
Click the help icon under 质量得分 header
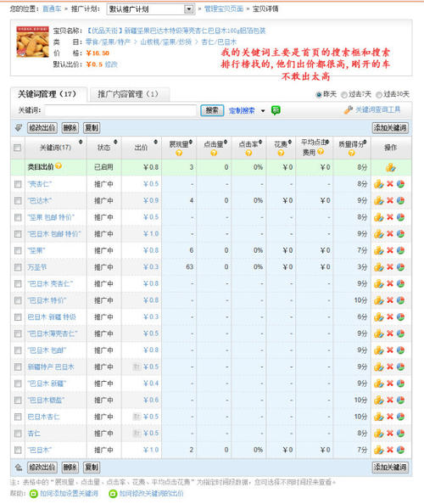(351, 153)
